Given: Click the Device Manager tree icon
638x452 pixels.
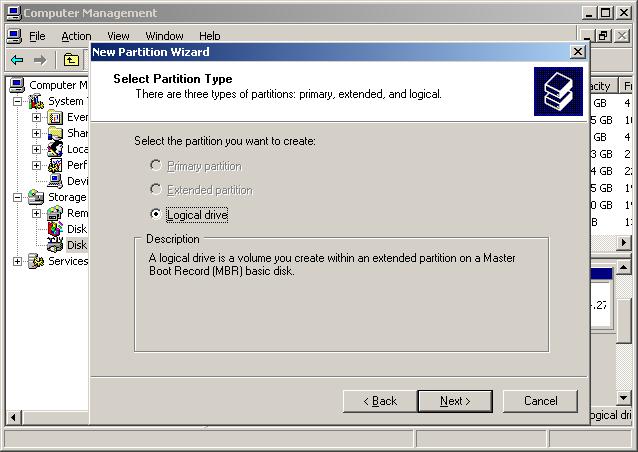Looking at the screenshot, I should click(x=55, y=181).
